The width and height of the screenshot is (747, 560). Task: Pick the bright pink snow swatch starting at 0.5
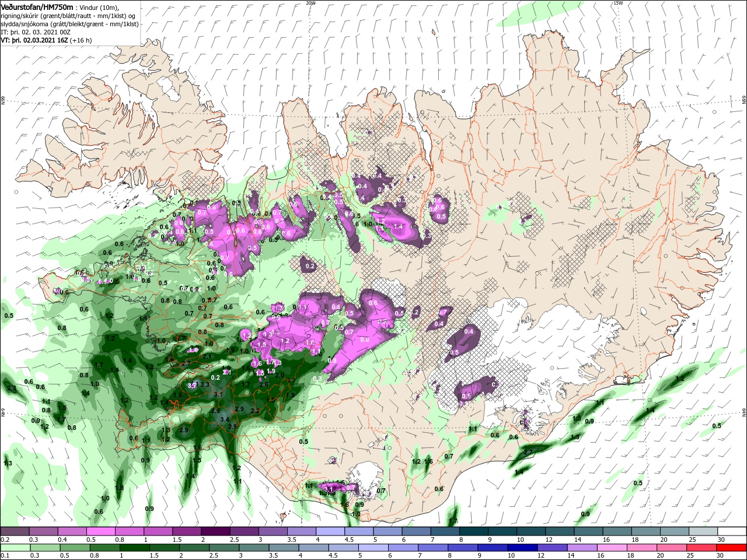point(100,531)
